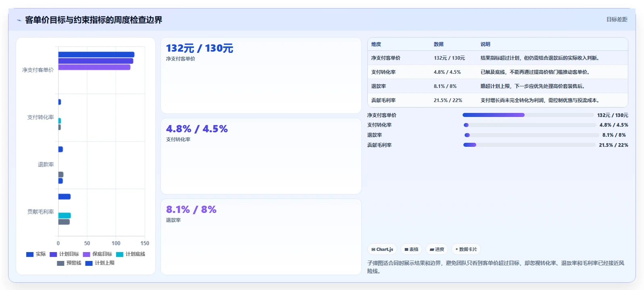Click the cyan 计划底线 bar for 贡献毛利率
Screen dimensions: 644x290
click(x=65, y=215)
